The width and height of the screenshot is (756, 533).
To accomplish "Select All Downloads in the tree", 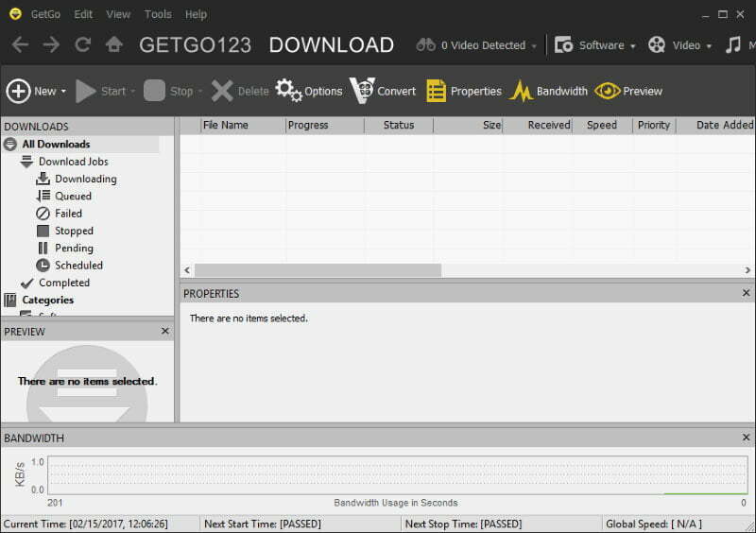I will tap(56, 145).
